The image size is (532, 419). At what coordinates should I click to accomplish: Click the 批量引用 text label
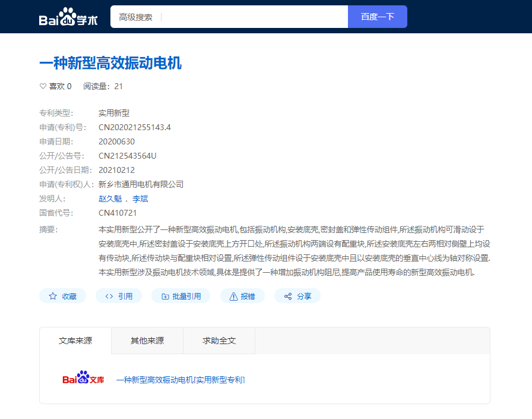[186, 297]
